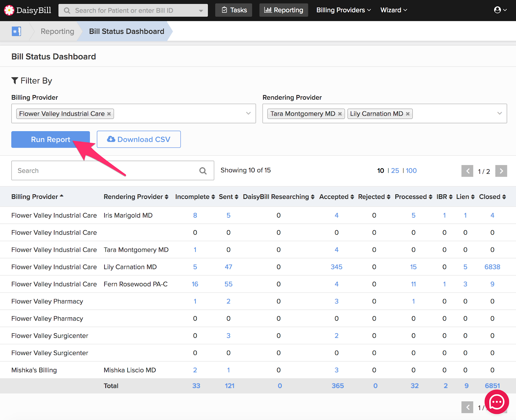Select the Mishka Liscio MD row text
The width and height of the screenshot is (516, 420).
click(x=130, y=370)
